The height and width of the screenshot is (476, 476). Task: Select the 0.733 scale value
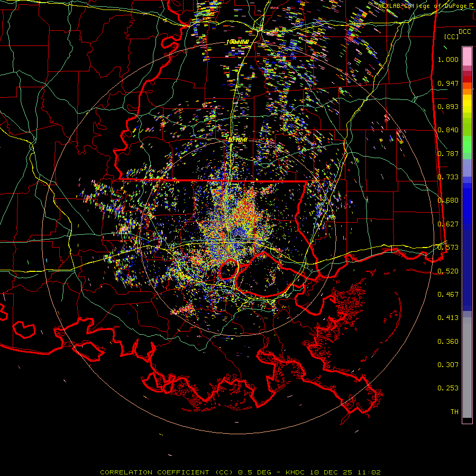[x=448, y=177]
